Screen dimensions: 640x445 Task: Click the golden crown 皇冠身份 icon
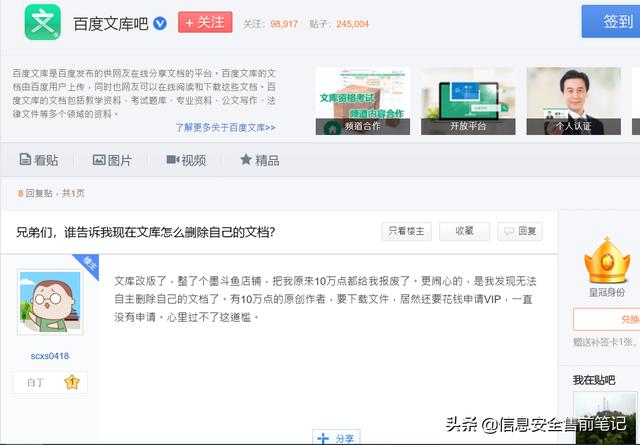tap(607, 261)
